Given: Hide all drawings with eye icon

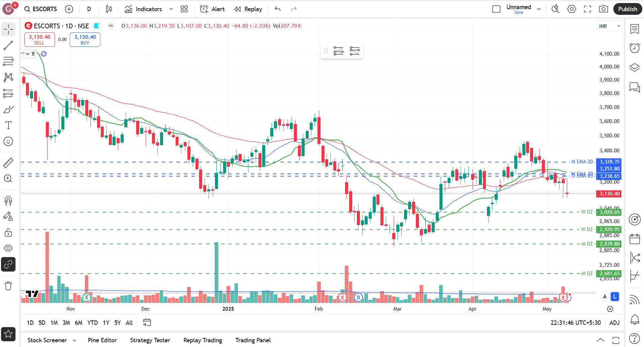Looking at the screenshot, I should 8,248.
